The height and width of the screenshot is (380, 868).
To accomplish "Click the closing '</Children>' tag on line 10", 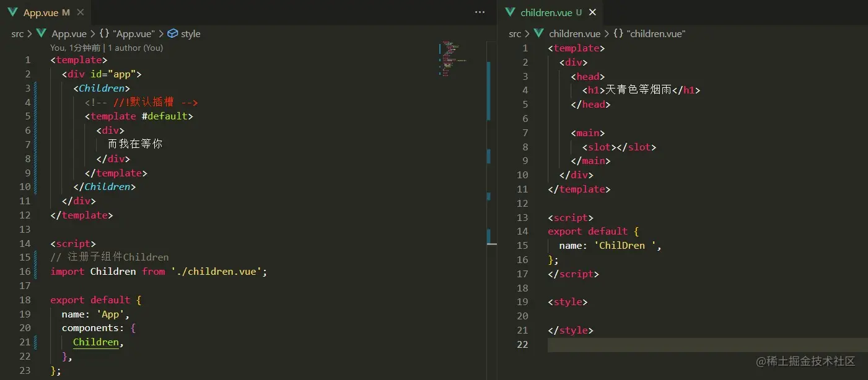I will 104,187.
